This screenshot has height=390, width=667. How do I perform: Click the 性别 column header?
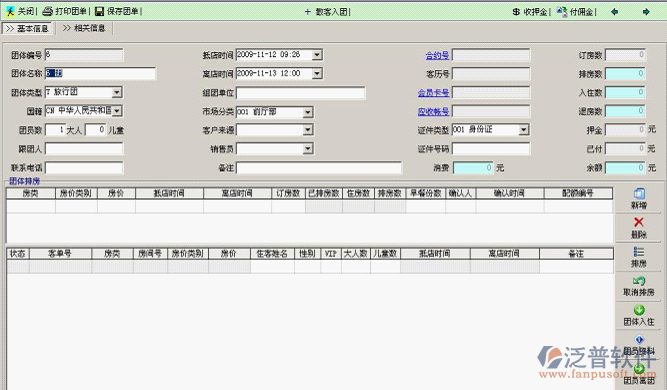(x=307, y=253)
